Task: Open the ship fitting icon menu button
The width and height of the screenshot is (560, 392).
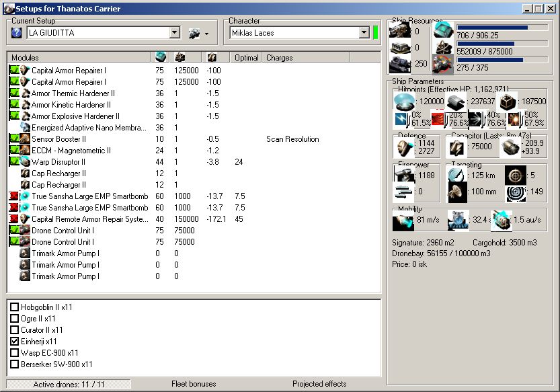Action: 194,33
